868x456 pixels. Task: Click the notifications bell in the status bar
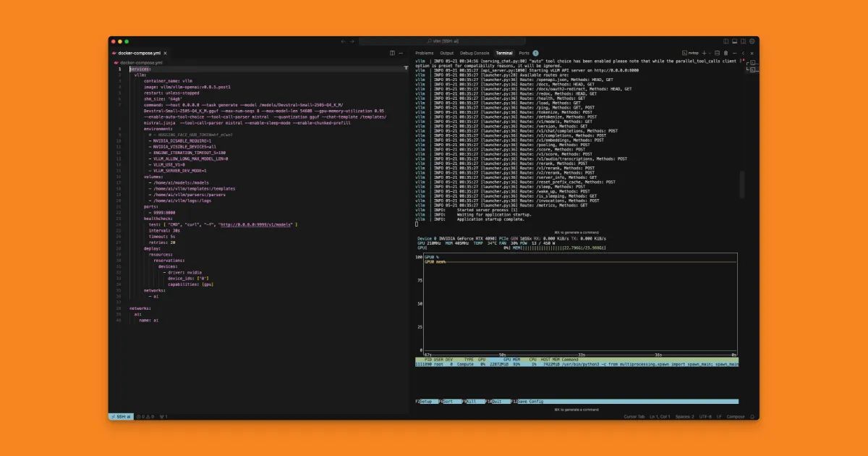[754, 416]
